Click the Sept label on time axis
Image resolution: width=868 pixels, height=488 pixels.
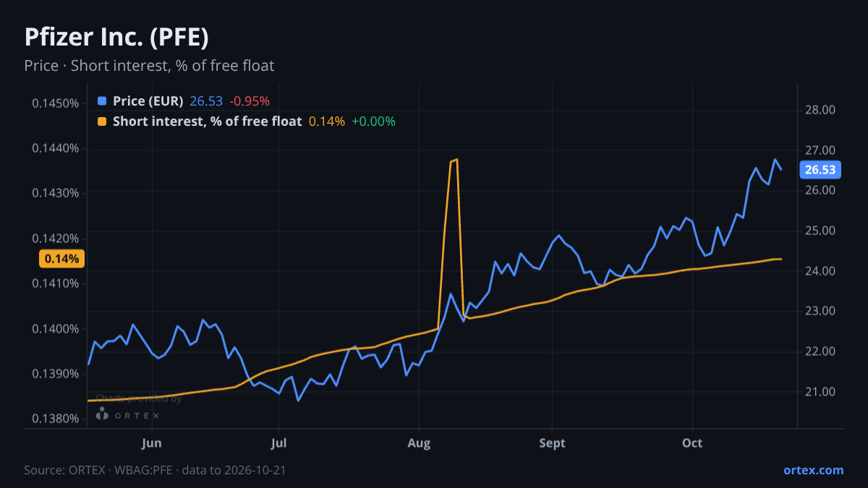coord(553,442)
